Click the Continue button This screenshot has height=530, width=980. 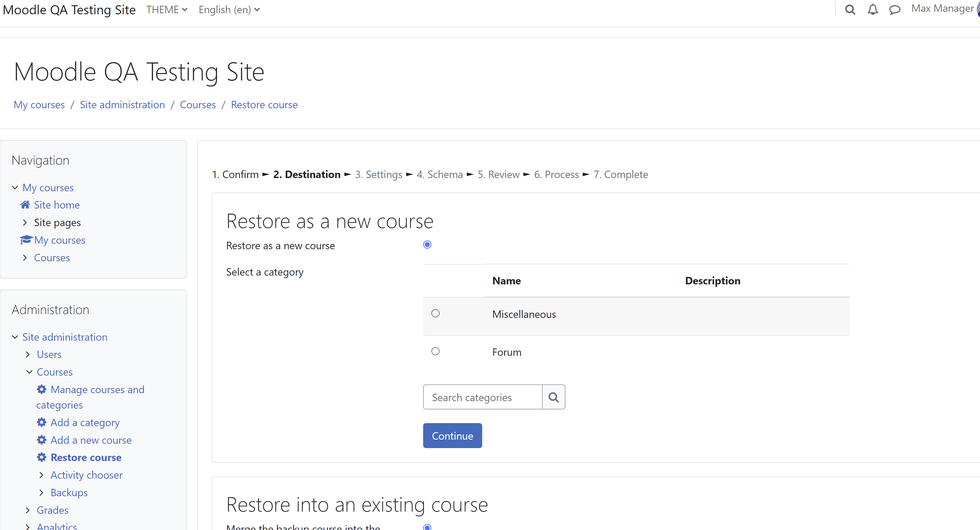452,435
